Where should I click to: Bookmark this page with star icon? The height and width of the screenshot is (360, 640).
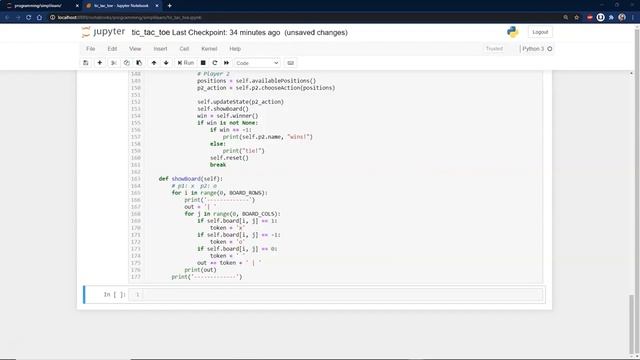point(577,18)
